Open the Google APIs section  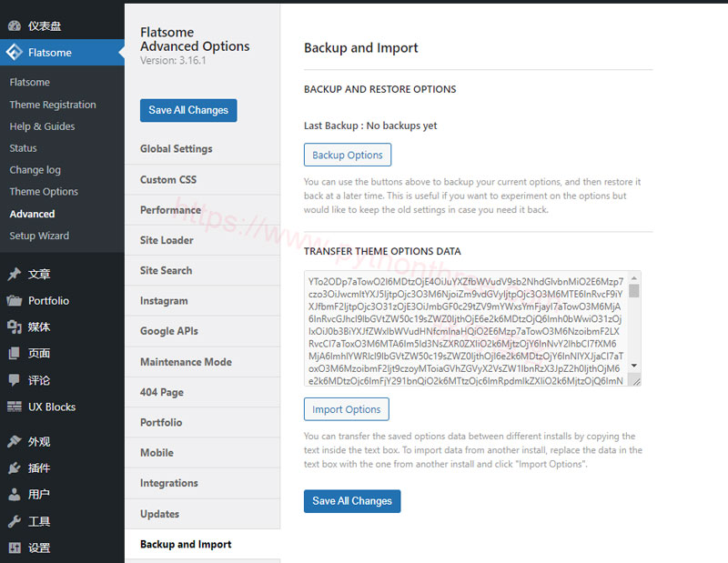point(202,331)
